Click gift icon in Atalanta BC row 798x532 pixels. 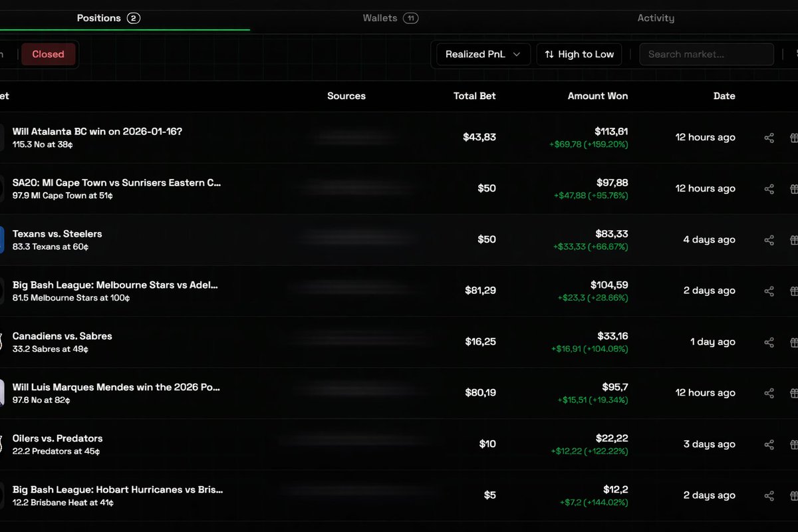793,138
